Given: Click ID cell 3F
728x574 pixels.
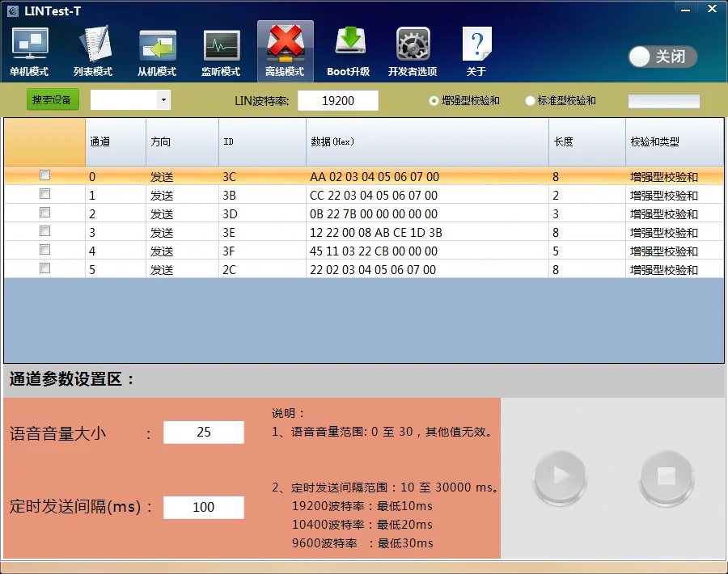Looking at the screenshot, I should (x=262, y=251).
